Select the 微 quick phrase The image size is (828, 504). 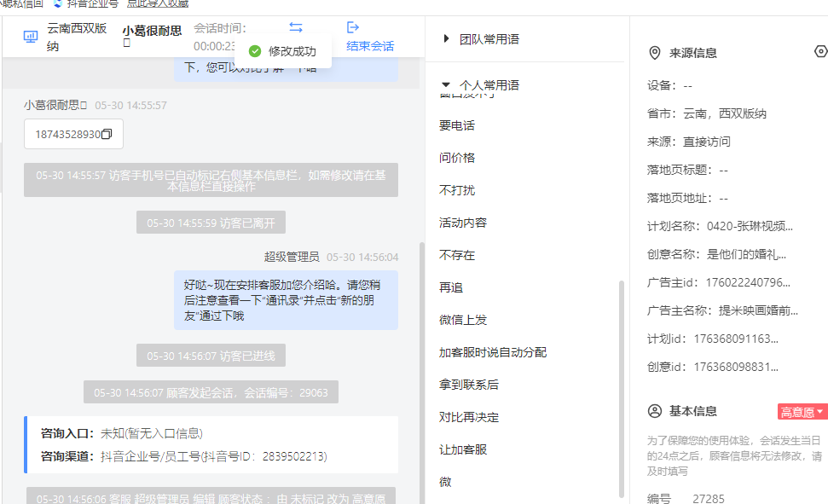445,482
